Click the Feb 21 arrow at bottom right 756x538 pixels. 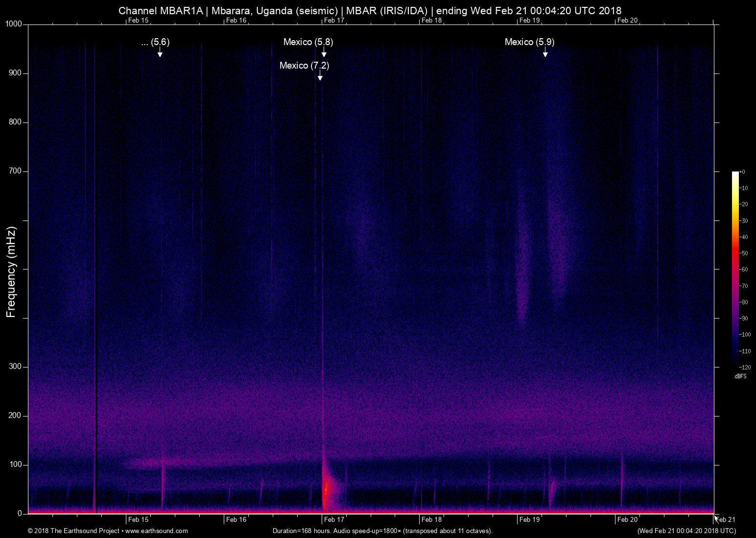(x=716, y=518)
